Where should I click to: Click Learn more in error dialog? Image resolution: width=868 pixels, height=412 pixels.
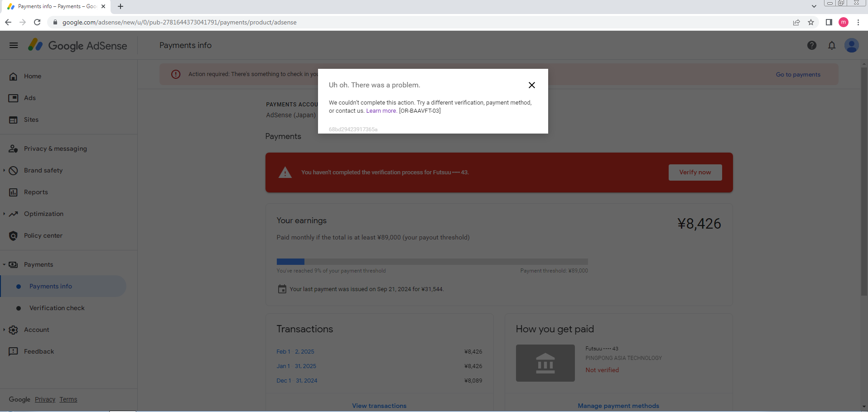(381, 111)
